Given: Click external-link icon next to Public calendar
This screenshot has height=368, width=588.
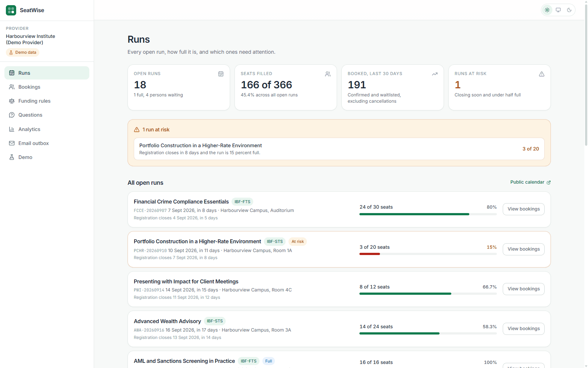Looking at the screenshot, I should tap(549, 183).
